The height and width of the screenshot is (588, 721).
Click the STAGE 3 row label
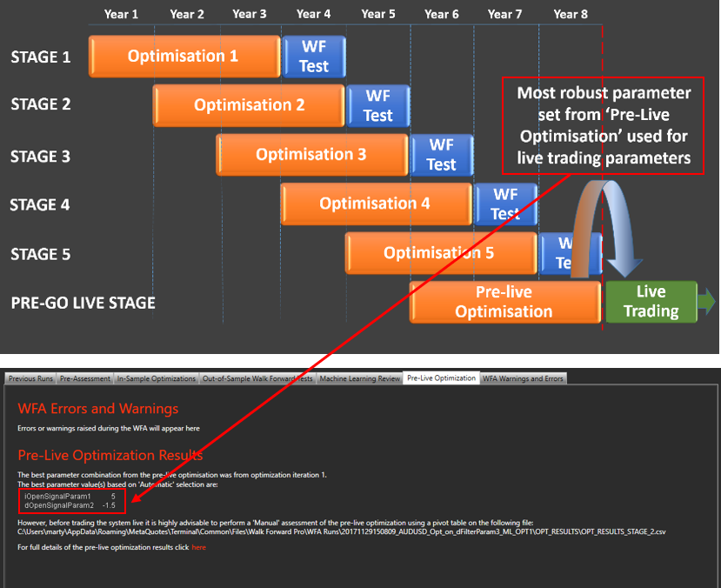[x=41, y=157]
